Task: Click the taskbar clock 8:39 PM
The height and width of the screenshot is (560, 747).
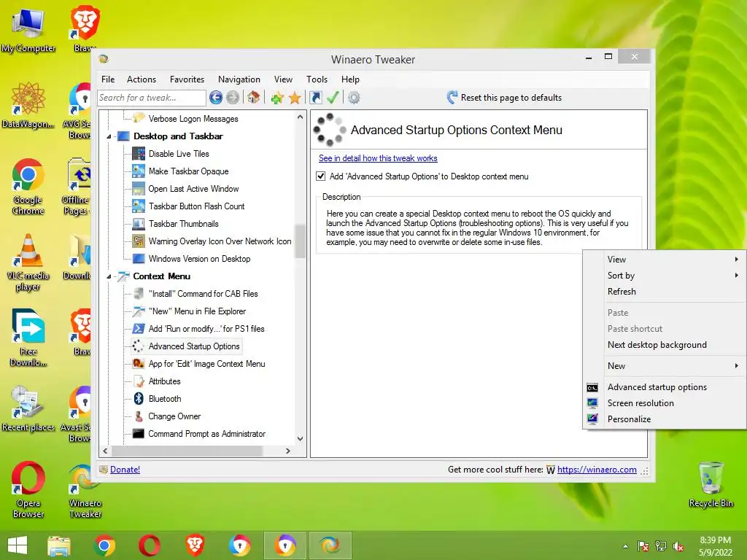Action: click(x=715, y=540)
